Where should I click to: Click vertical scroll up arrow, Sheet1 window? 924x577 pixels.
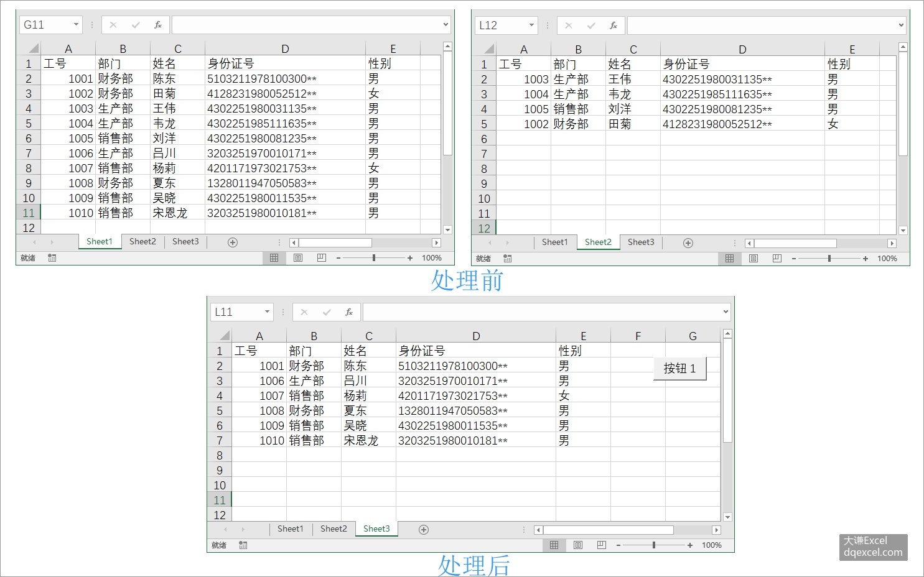click(x=447, y=47)
